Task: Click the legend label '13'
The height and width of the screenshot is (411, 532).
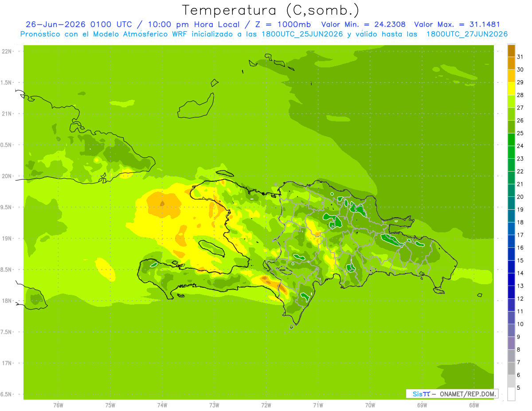Action: coord(520,286)
